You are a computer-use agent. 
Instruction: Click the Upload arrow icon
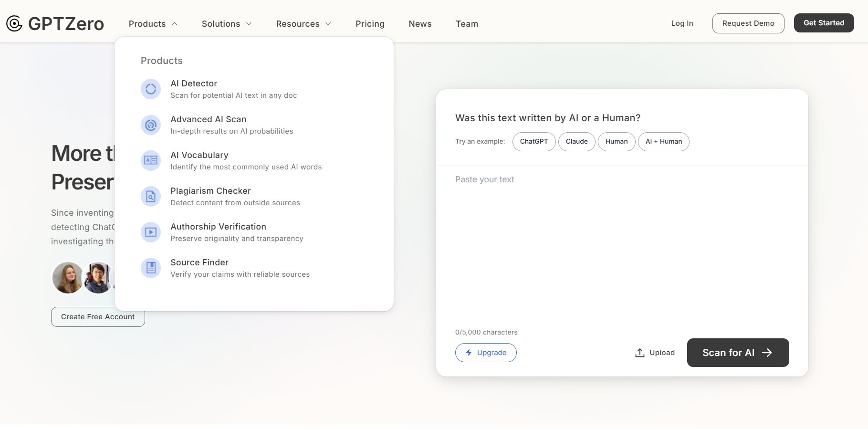point(640,353)
